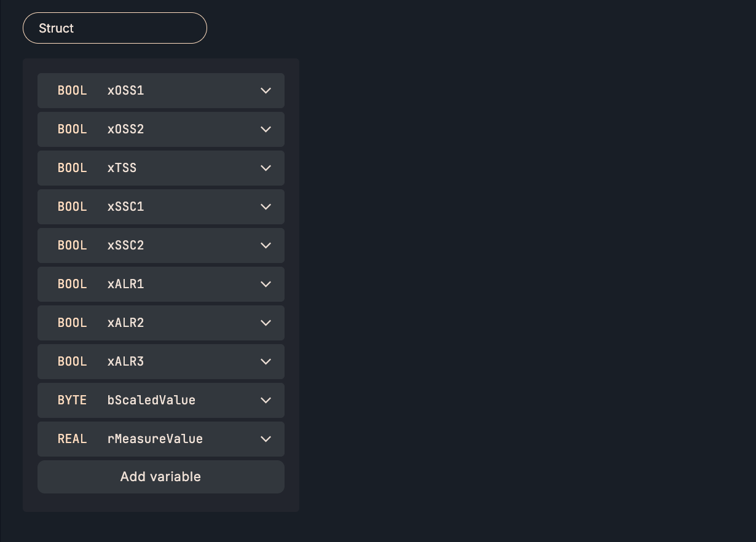Expand the xOSS1 row chevron
This screenshot has height=542, width=756.
click(266, 91)
